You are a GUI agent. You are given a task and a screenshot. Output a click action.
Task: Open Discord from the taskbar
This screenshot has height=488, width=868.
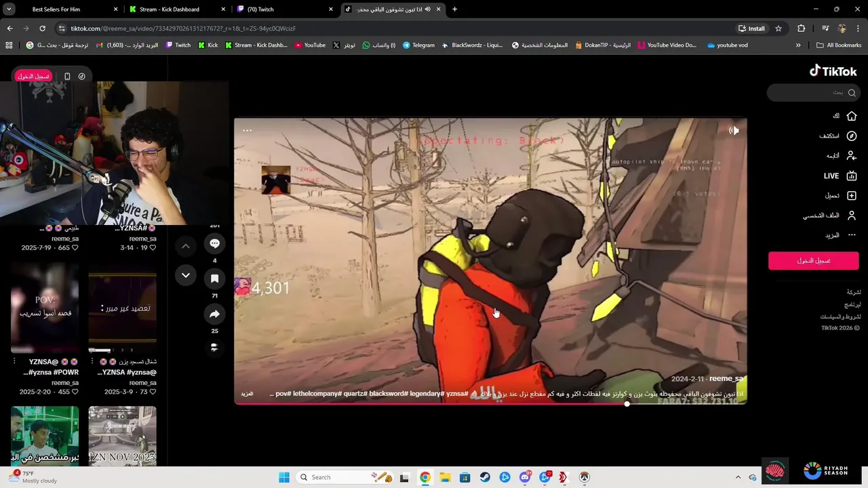[525, 477]
